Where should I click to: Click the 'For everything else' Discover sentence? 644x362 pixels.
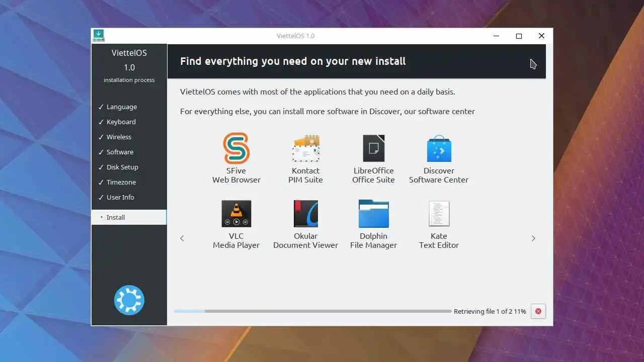(328, 111)
